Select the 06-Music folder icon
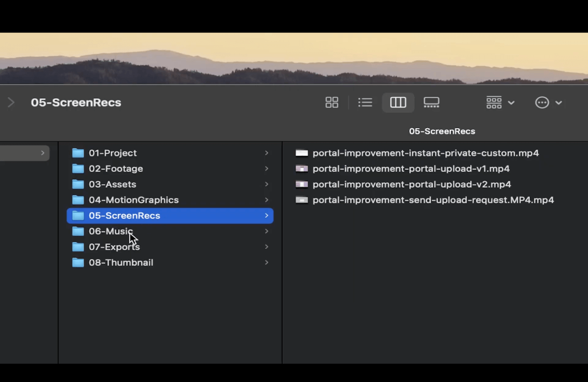This screenshot has width=588, height=382. click(x=78, y=231)
